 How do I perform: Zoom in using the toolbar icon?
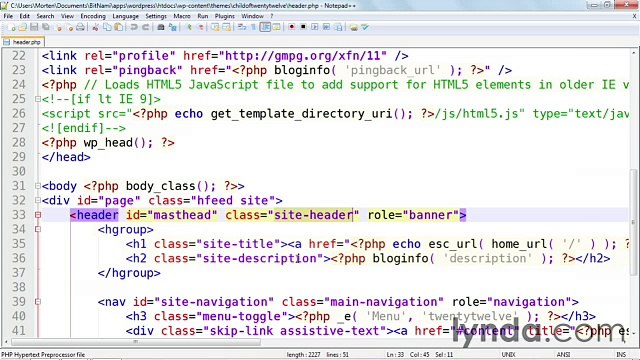(x=189, y=27)
